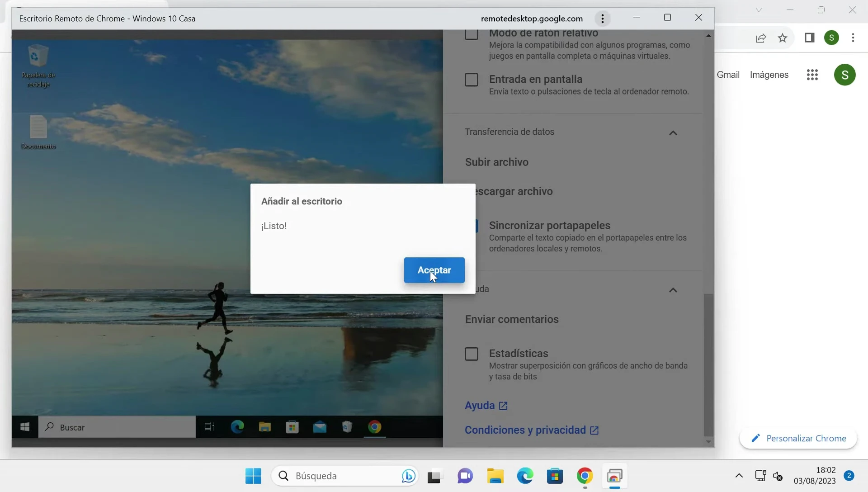The height and width of the screenshot is (492, 868).
Task: Open Task View on the remote taskbar
Action: [x=209, y=427]
